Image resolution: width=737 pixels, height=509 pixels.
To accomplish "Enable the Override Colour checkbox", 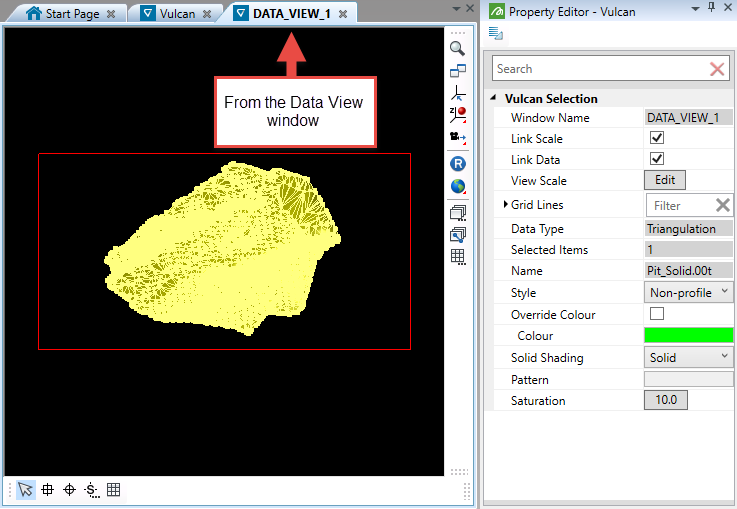I will coord(657,315).
